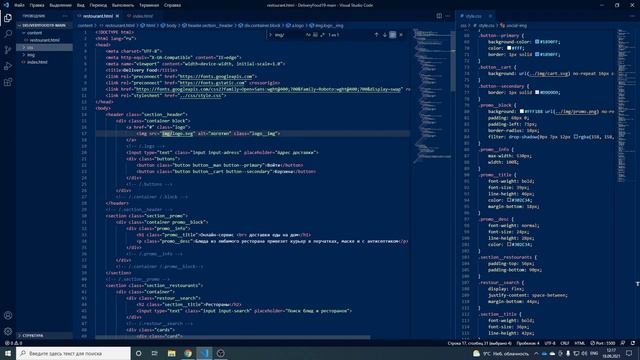Toggle find in selection in find widget
Screen dimensions: 640x360
click(393, 35)
